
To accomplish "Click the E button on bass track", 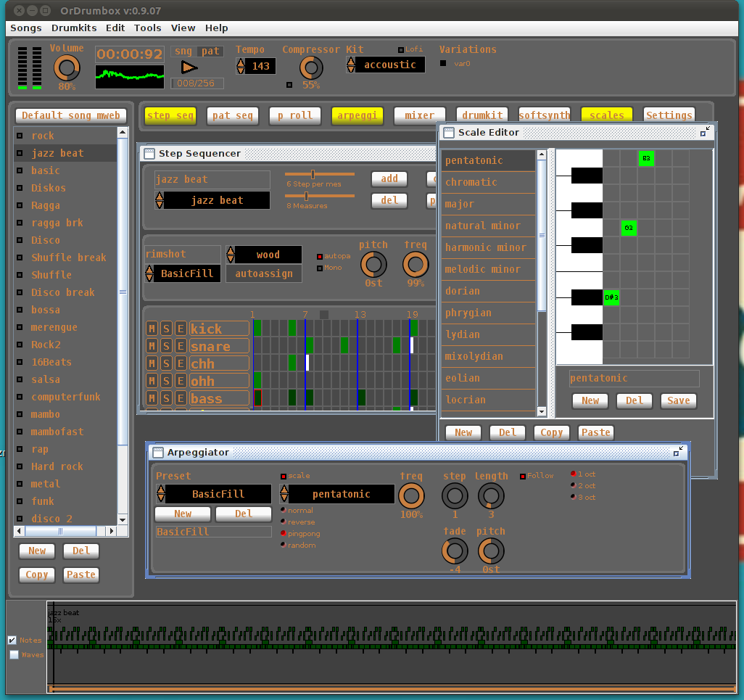I will point(181,398).
